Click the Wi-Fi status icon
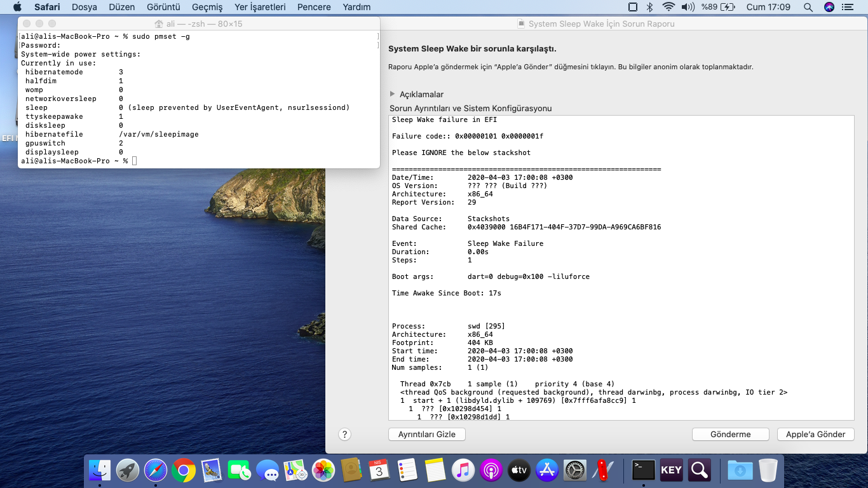The image size is (868, 488). click(x=668, y=7)
